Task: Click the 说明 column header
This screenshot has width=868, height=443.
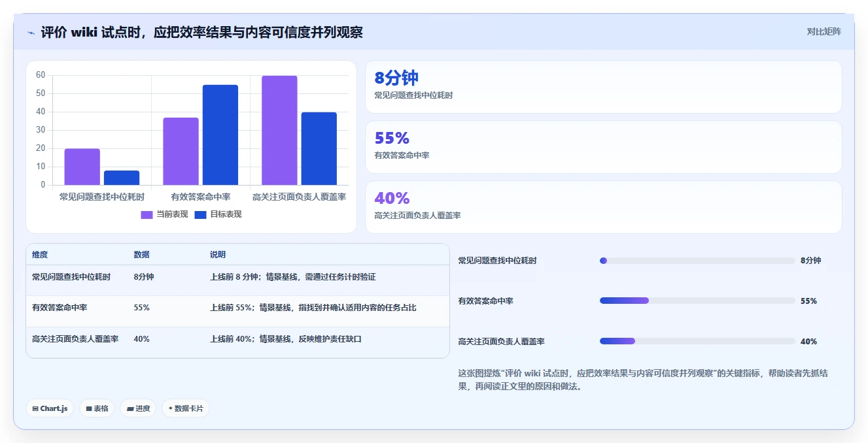Action: (218, 255)
